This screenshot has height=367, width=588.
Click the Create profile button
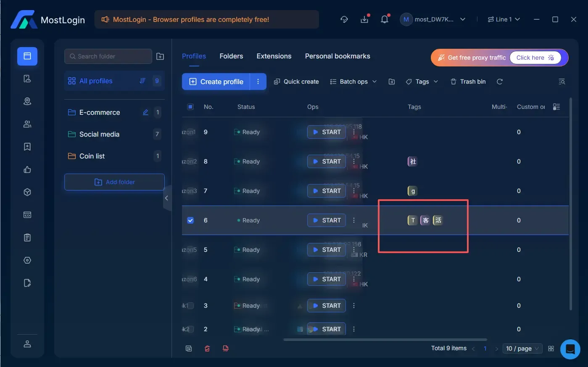coord(216,82)
